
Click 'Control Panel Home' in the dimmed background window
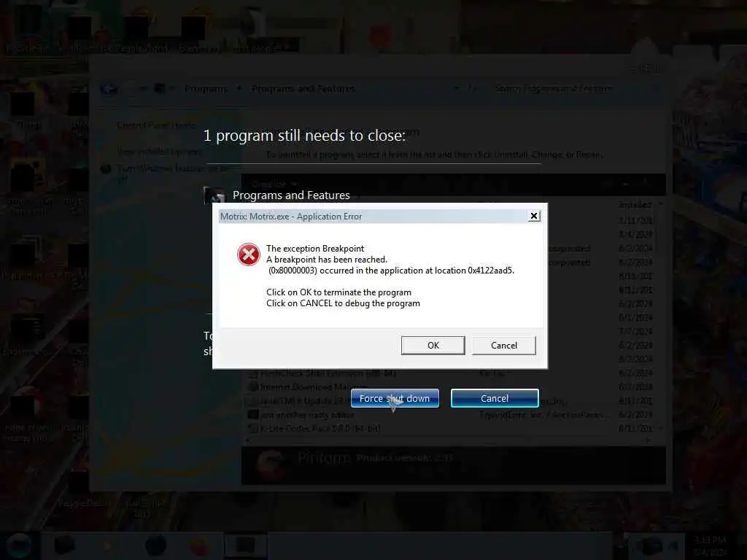pyautogui.click(x=156, y=125)
